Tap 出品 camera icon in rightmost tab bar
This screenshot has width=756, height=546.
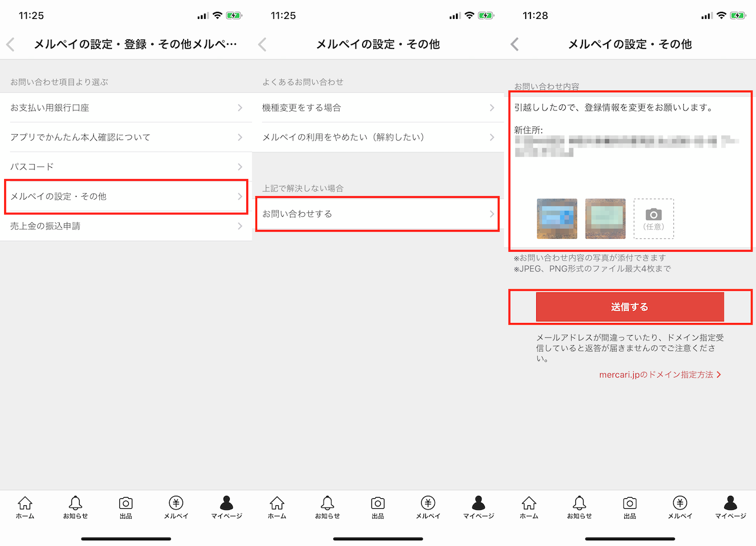(x=630, y=508)
